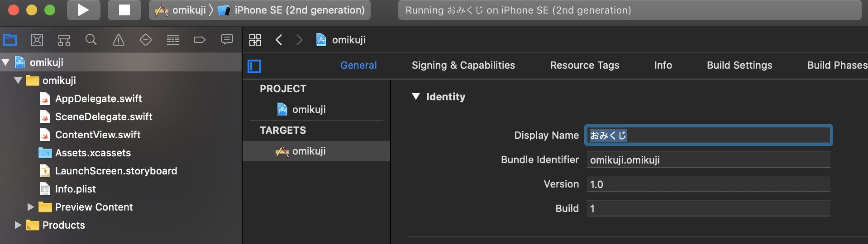
Task: Open the Build Phases tab
Action: coord(837,65)
